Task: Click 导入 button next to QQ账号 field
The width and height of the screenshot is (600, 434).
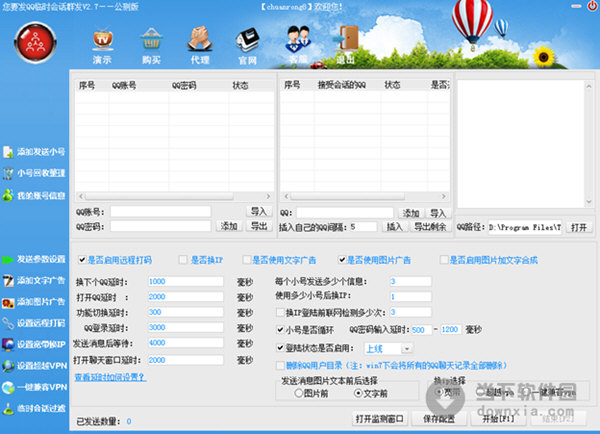Action: tap(259, 211)
